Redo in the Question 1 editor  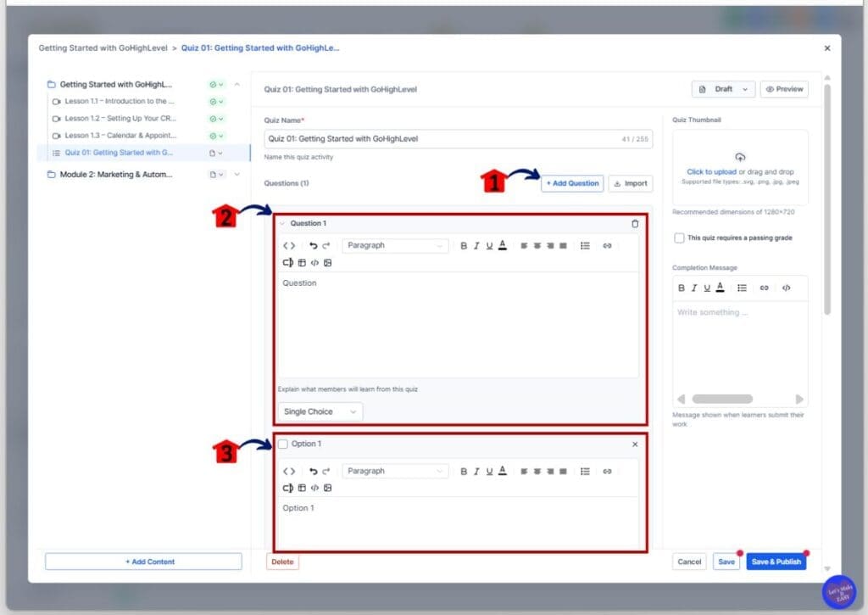326,245
